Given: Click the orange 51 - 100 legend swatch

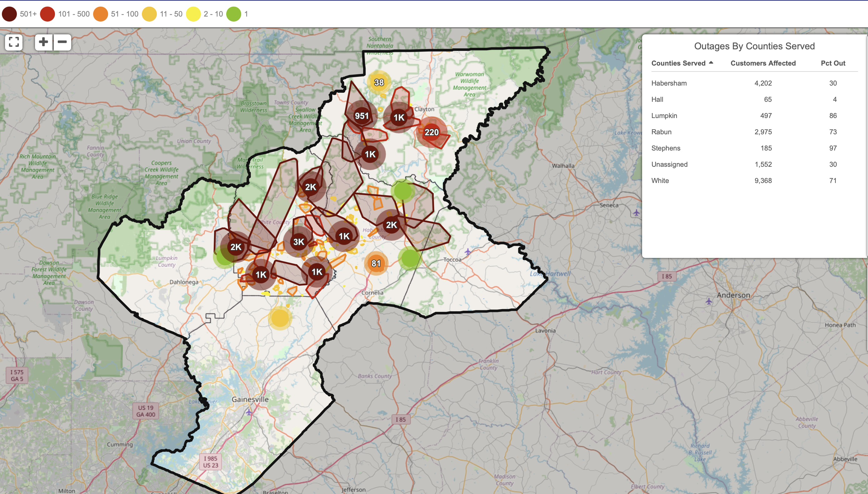Looking at the screenshot, I should pos(101,14).
